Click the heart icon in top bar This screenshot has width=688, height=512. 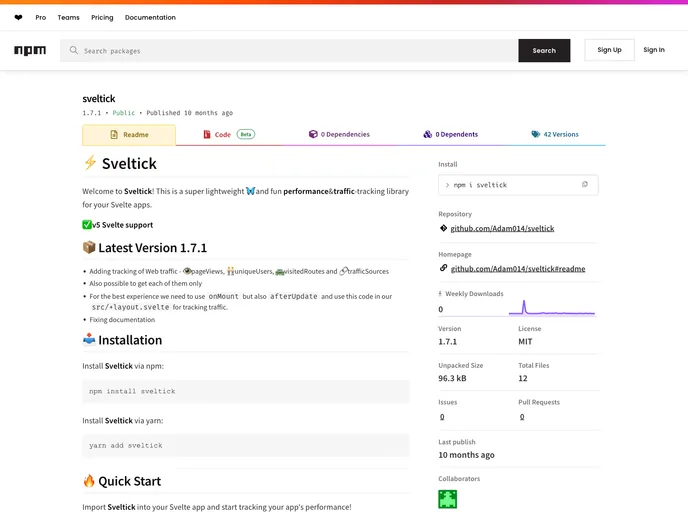[18, 18]
